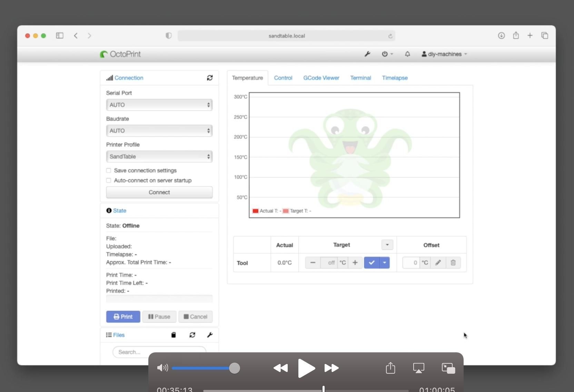Show Safari tab overview
The width and height of the screenshot is (574, 392).
[x=545, y=36]
